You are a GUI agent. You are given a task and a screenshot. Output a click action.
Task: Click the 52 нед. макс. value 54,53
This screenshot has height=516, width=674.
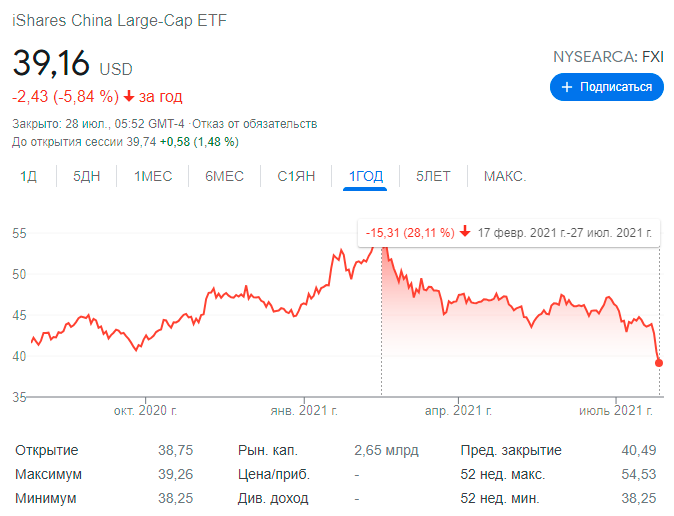point(639,474)
